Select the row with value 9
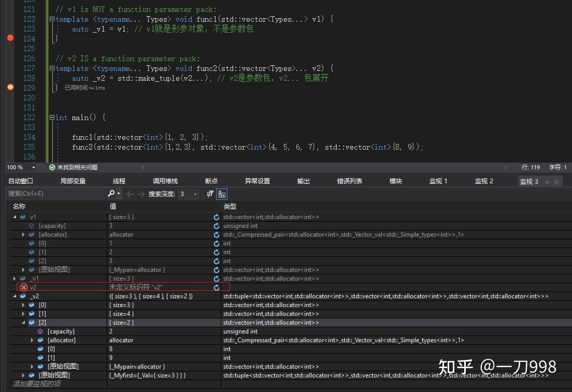The width and height of the screenshot is (572, 392). tap(290, 358)
